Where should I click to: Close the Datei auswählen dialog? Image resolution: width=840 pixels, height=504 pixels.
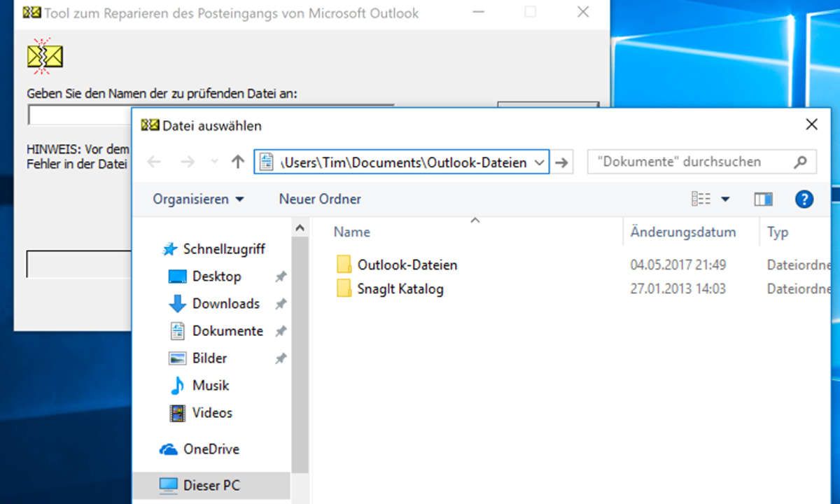[812, 125]
